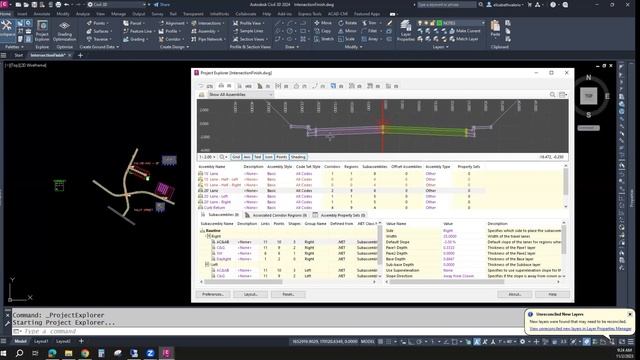The width and height of the screenshot is (640, 360).
Task: Open the Toolspace palette
Action: pyautogui.click(x=7, y=30)
